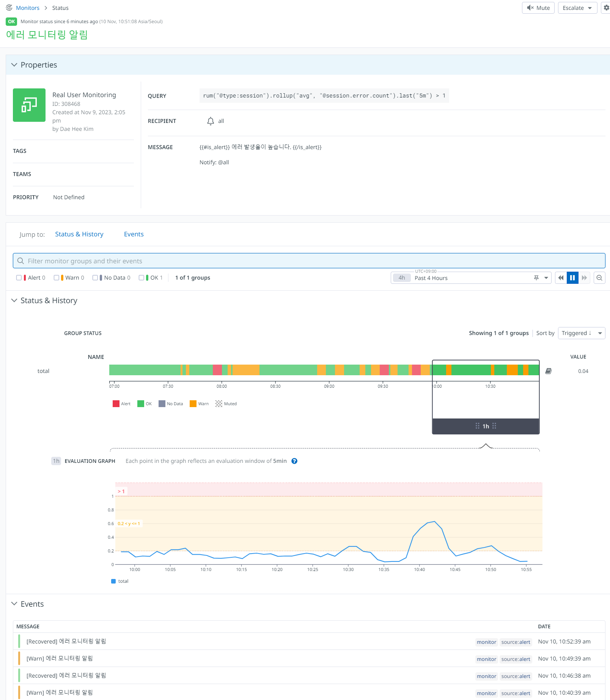Viewport: 610px width, 700px height.
Task: Click the 1h evaluation graph badge
Action: click(56, 461)
